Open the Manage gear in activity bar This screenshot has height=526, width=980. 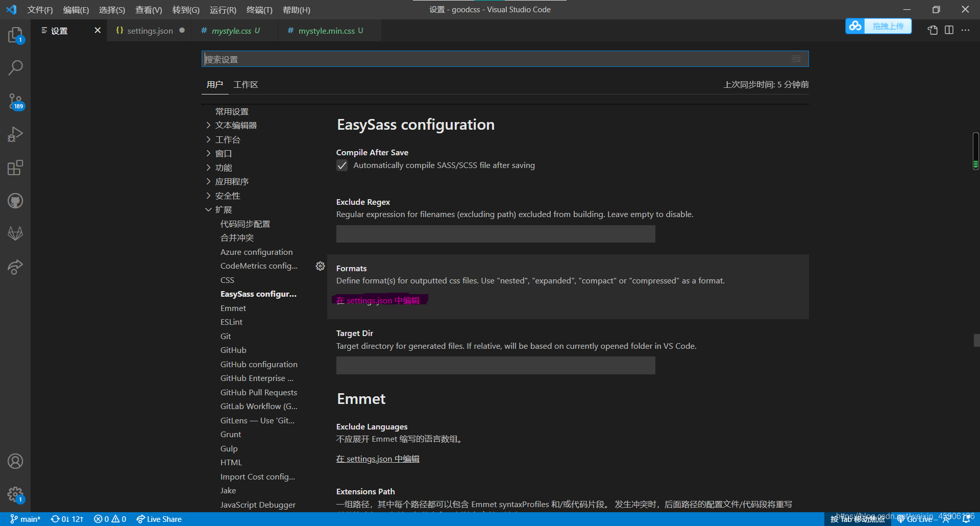pos(15,494)
